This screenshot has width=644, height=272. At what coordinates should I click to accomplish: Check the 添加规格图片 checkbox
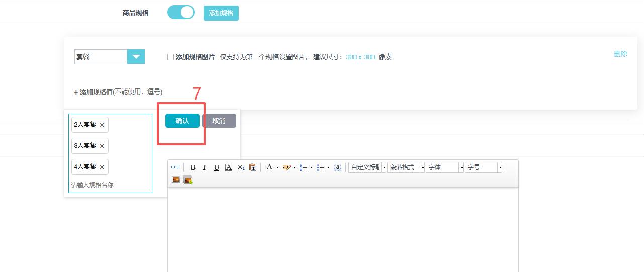click(x=170, y=57)
